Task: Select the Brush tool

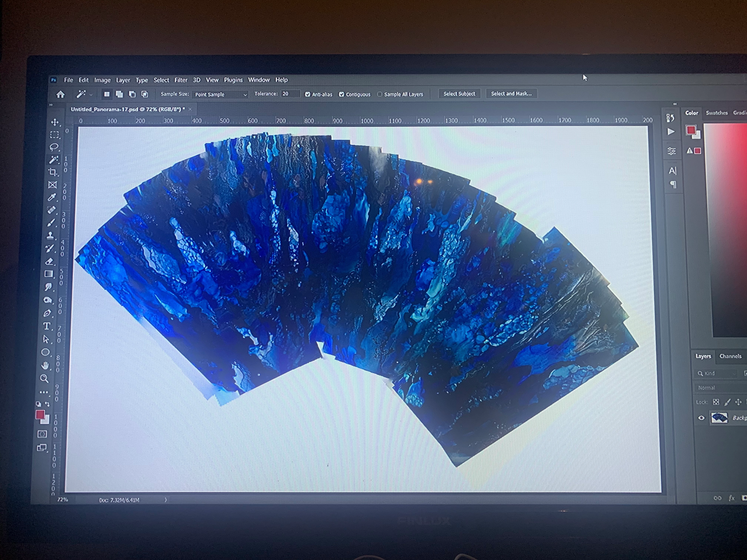Action: [x=51, y=223]
